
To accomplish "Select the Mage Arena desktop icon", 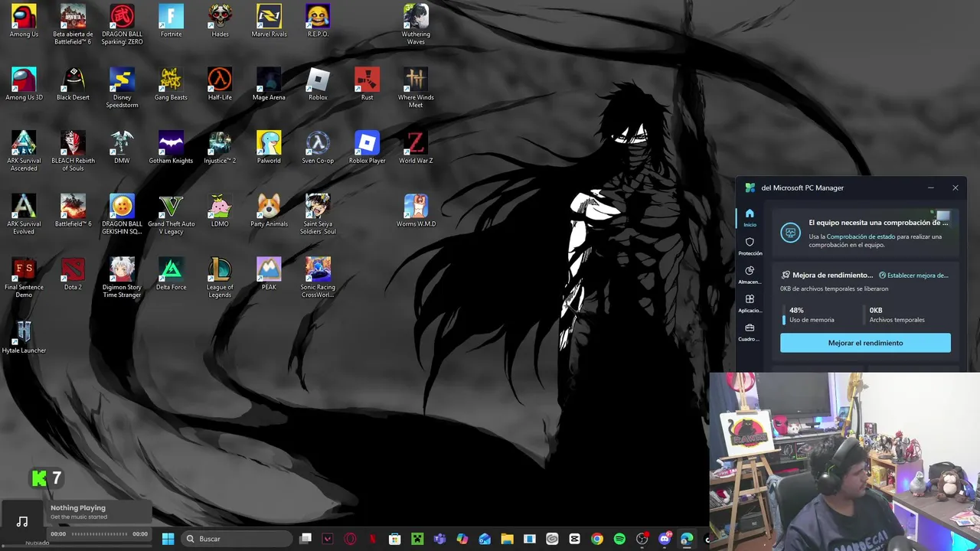I will (269, 84).
